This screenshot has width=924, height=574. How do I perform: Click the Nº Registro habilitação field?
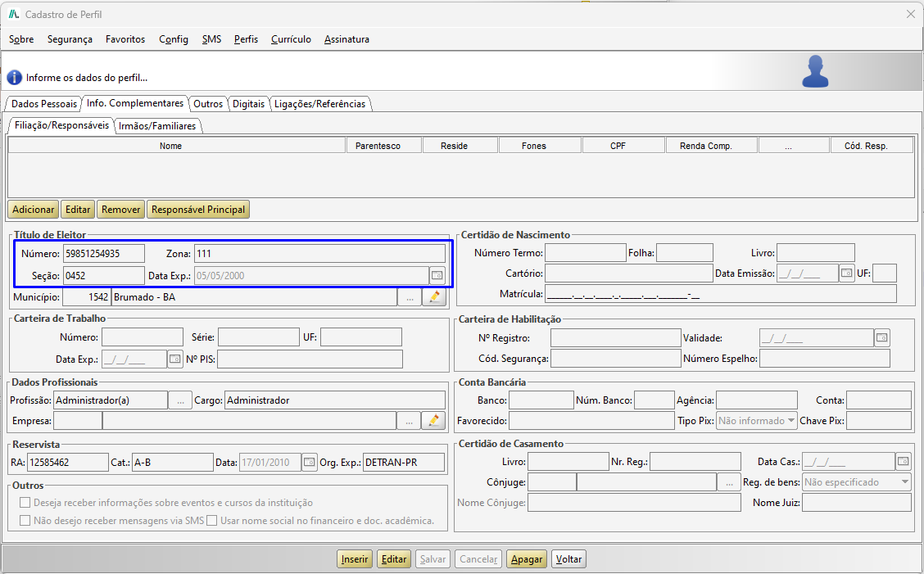point(615,337)
